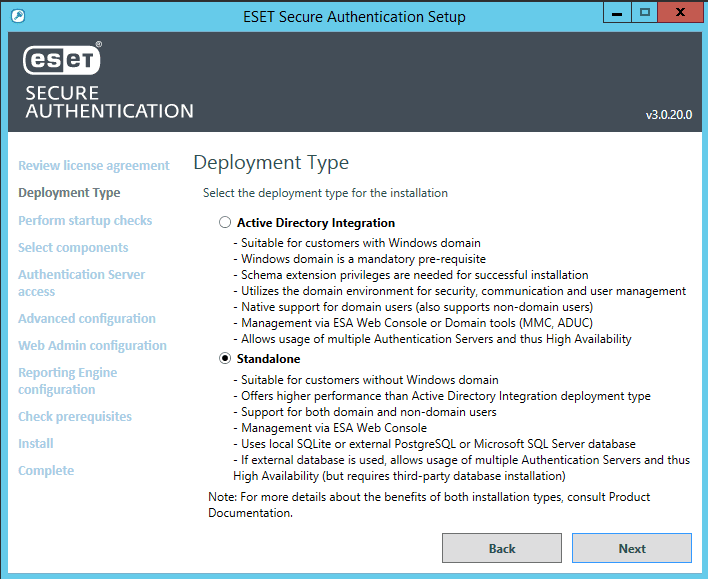
Task: Go to the Check prerequisites step
Action: (x=75, y=417)
